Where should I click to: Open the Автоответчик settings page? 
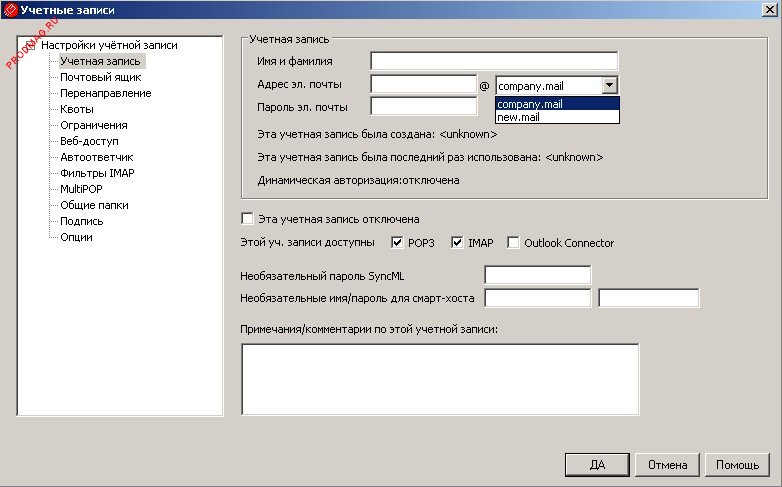pos(96,157)
